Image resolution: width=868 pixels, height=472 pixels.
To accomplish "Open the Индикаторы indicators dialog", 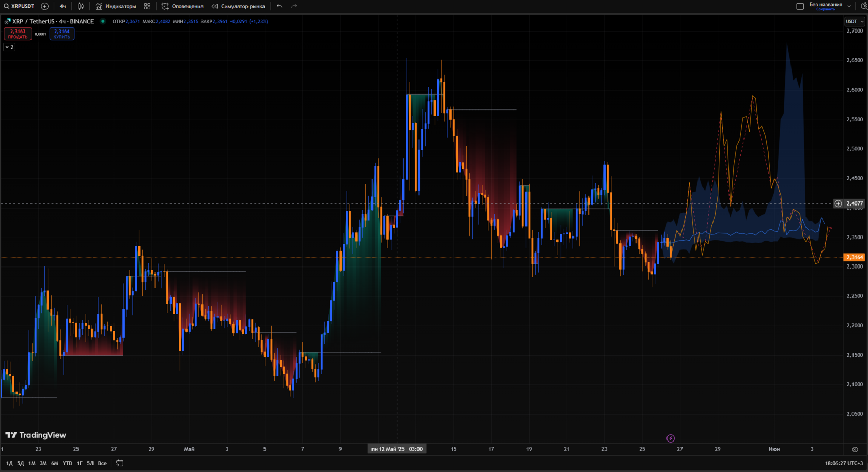I will 116,6.
